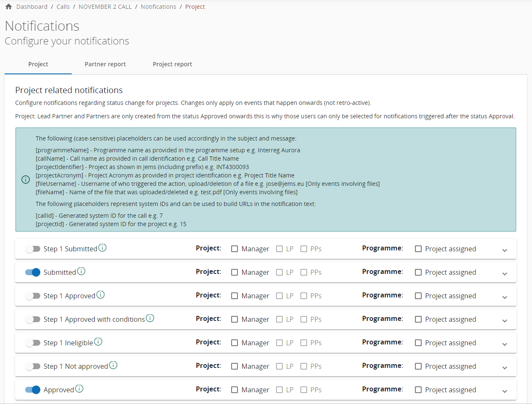Viewport: 532px width, 404px height.
Task: Click info icon next to Approved label
Action: pyautogui.click(x=79, y=389)
